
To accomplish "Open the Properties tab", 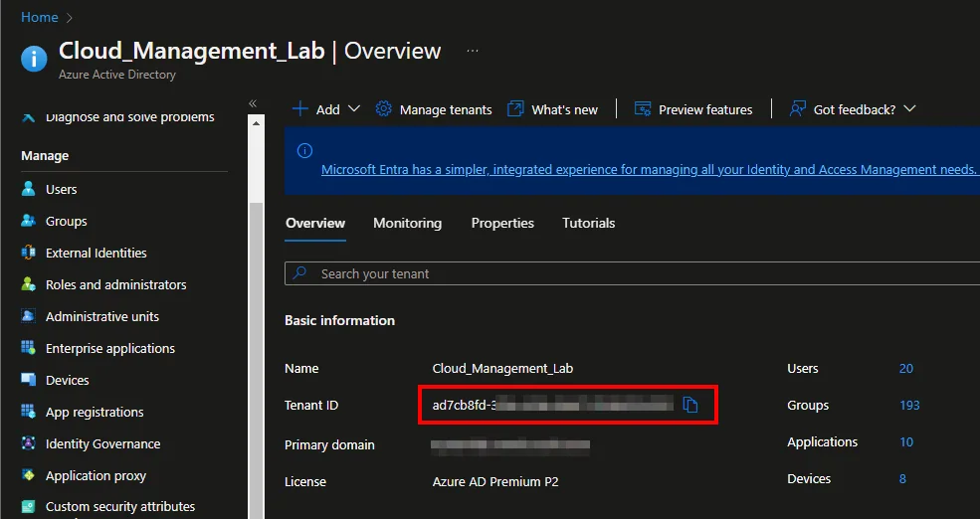I will pos(502,223).
